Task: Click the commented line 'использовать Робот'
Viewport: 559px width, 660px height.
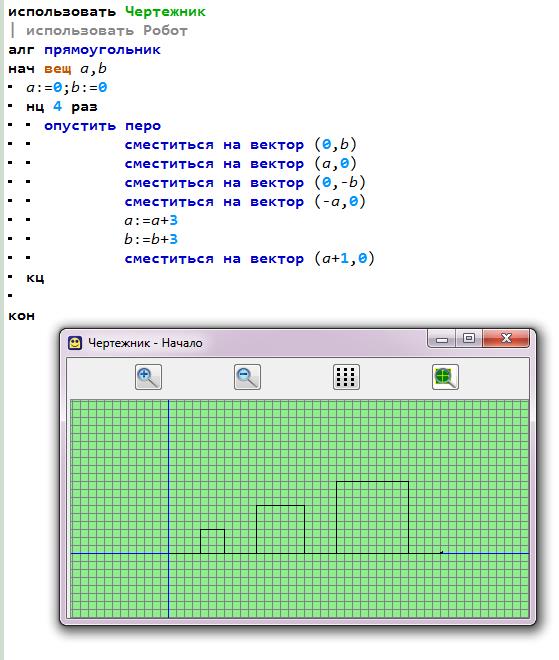Action: [107, 30]
